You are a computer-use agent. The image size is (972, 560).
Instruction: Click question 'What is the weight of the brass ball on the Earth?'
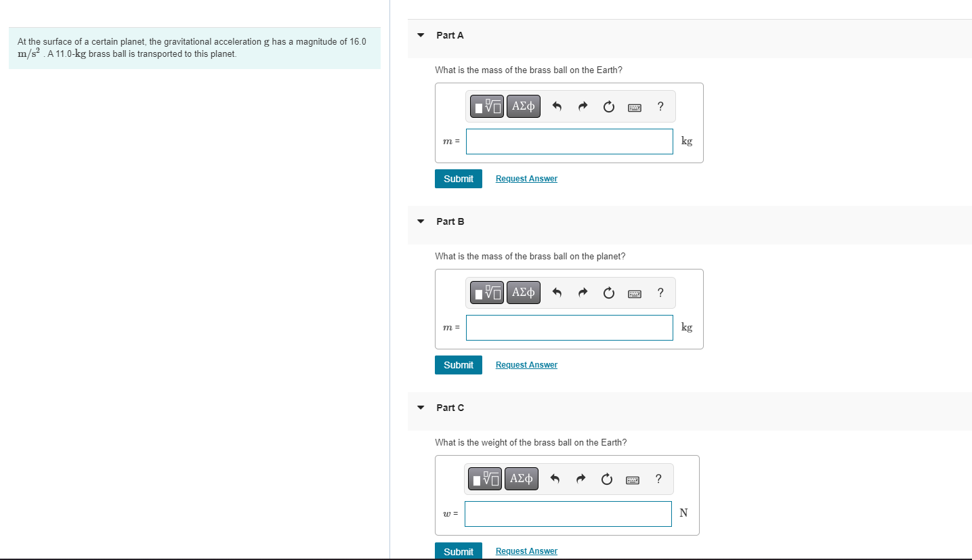(531, 442)
